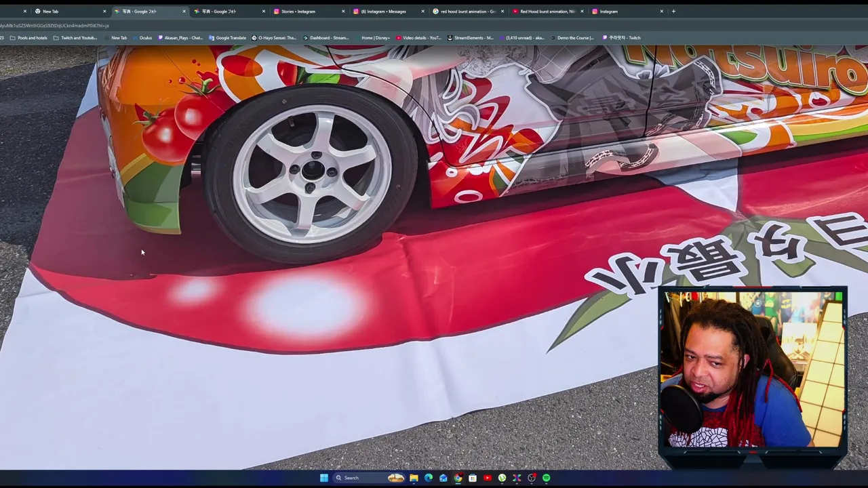This screenshot has height=488, width=868.
Task: Open the Windows Start menu
Action: click(x=324, y=478)
